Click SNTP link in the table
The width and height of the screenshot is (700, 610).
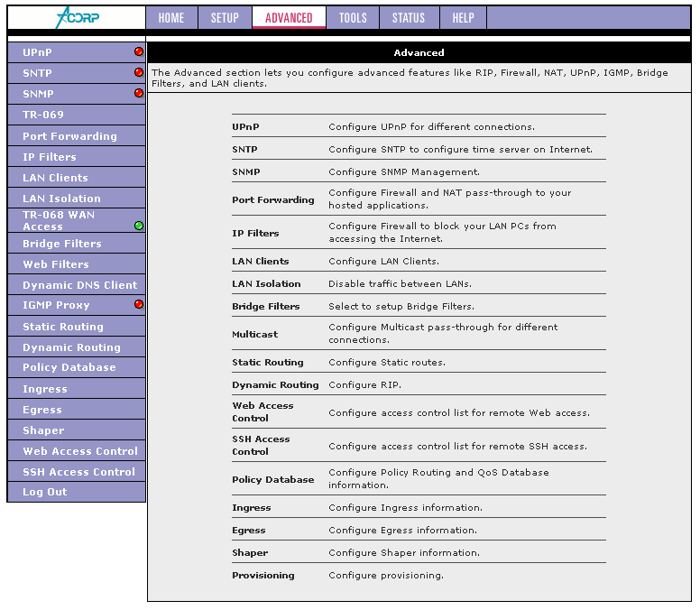pos(244,149)
